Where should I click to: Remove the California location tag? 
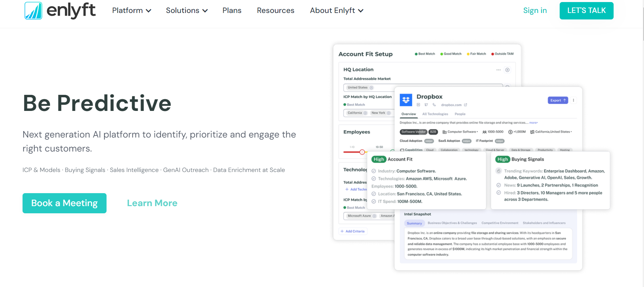[365, 113]
